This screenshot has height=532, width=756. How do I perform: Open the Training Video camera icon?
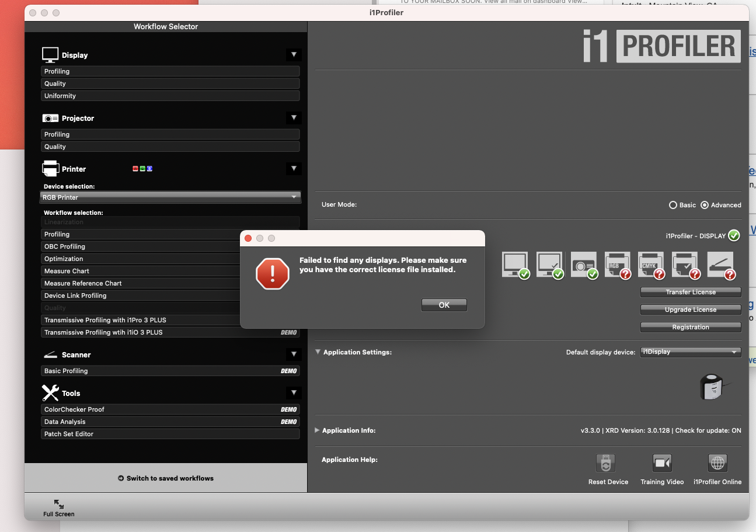662,463
